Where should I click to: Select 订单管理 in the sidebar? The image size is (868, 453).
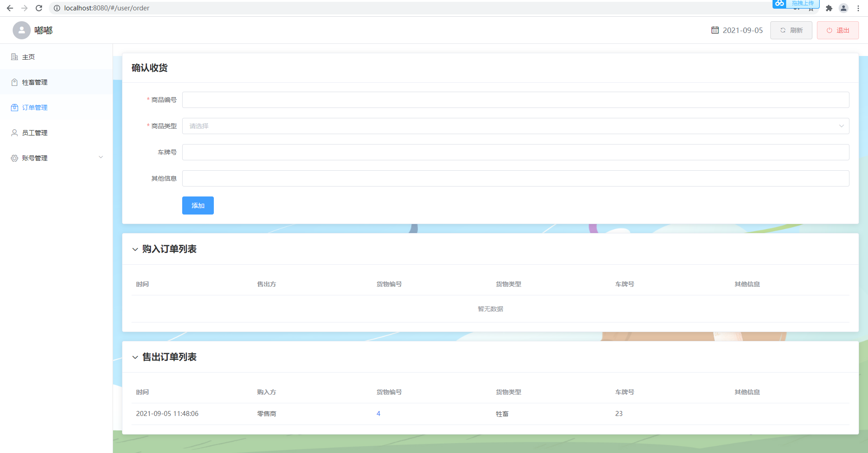click(57, 107)
